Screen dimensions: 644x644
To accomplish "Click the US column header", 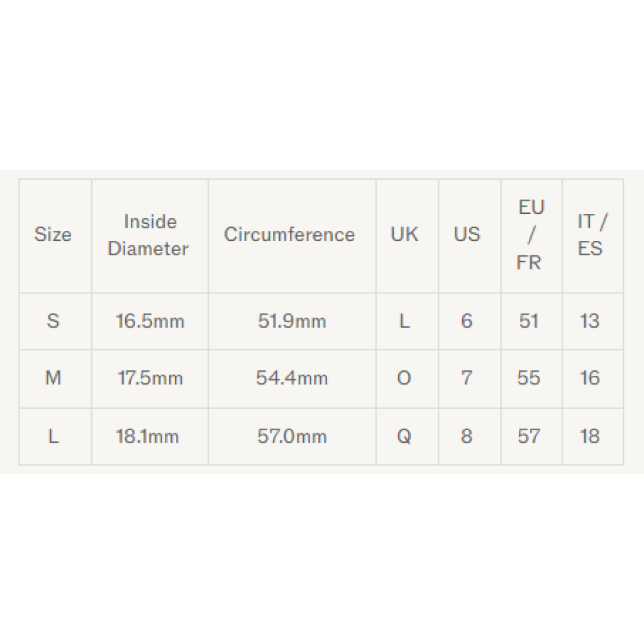I will click(467, 235).
